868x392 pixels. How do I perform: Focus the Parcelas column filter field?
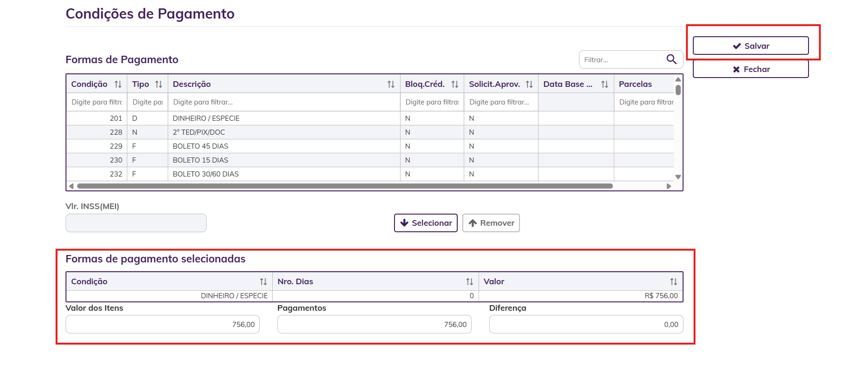tap(644, 102)
